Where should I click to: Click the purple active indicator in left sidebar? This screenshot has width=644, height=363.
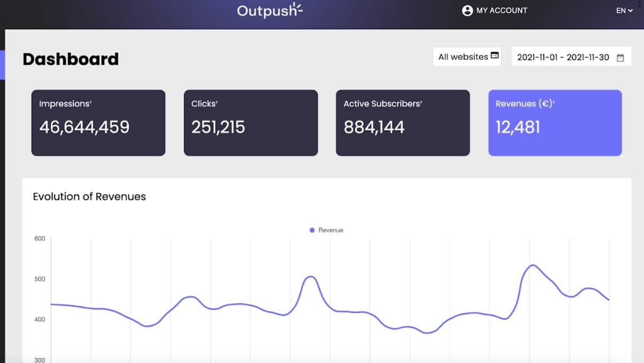tap(2, 65)
